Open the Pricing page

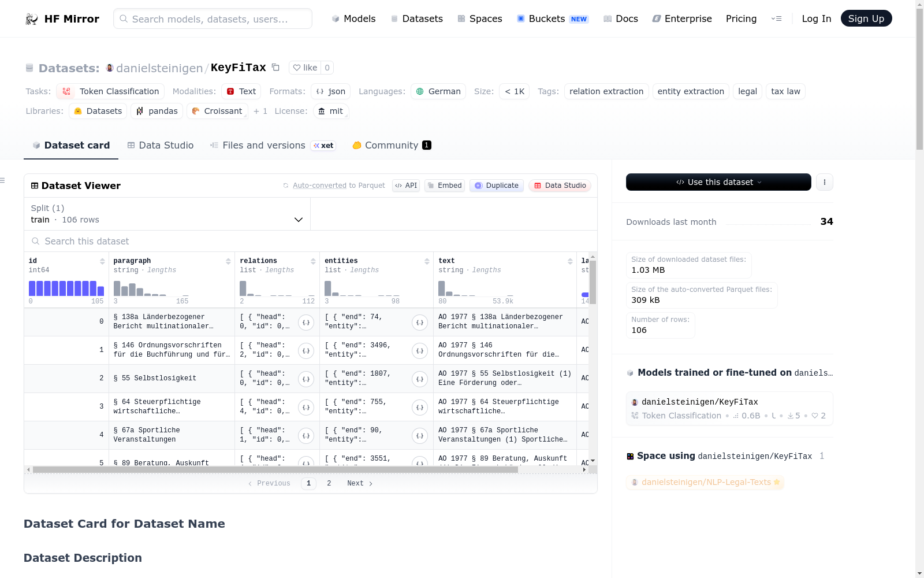[x=741, y=19]
